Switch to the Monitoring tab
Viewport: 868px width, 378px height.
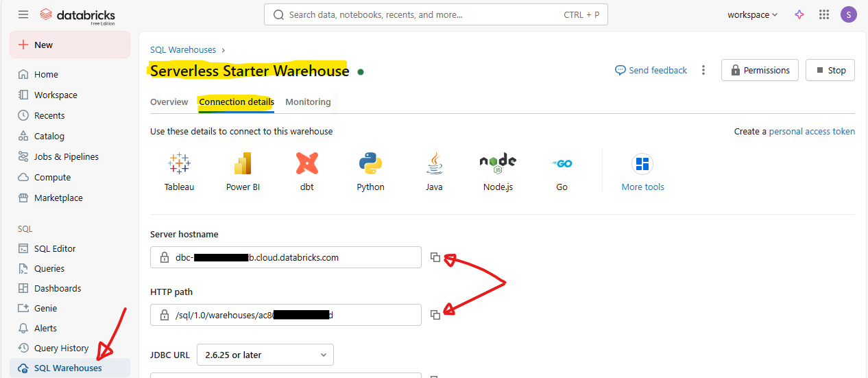click(308, 102)
